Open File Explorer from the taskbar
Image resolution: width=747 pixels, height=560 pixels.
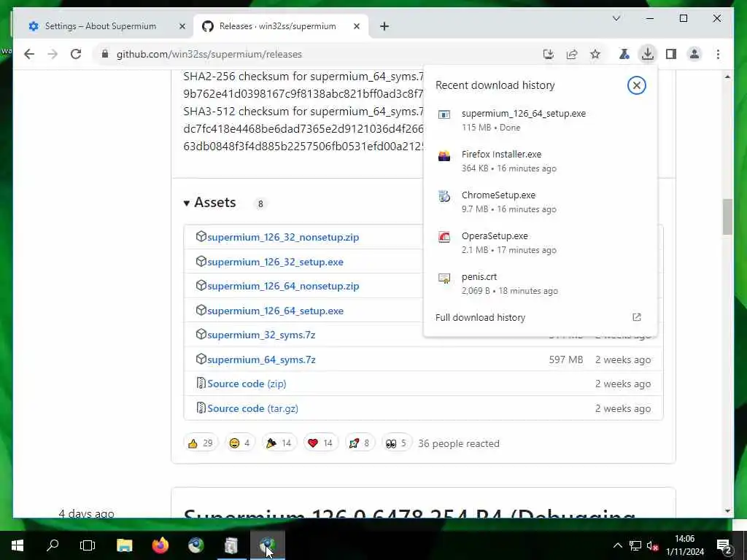(x=124, y=545)
